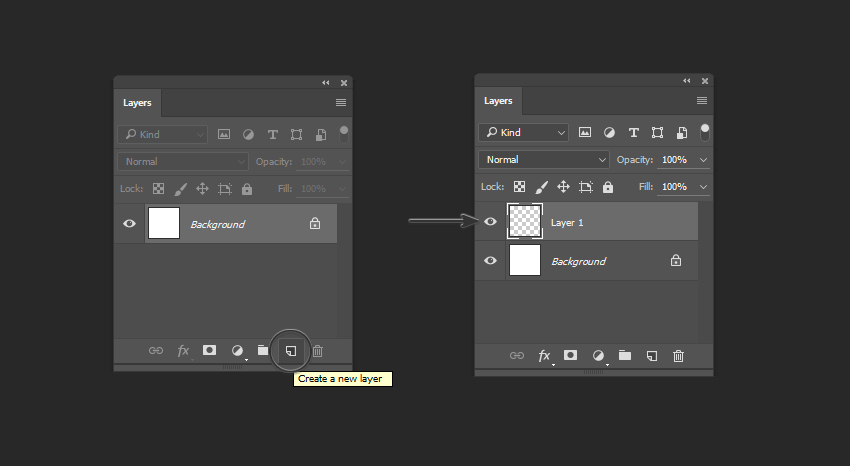The image size is (850, 466).
Task: Collapse left Layers panel with double arrows
Action: [x=326, y=82]
